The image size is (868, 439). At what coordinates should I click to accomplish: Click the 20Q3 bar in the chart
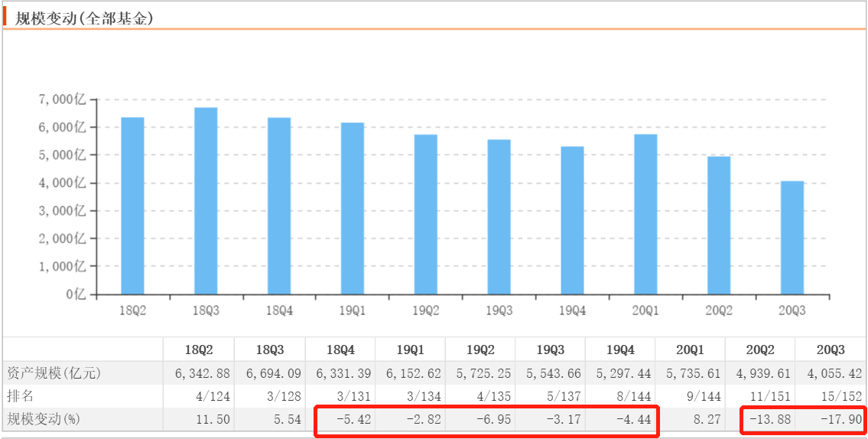click(792, 237)
